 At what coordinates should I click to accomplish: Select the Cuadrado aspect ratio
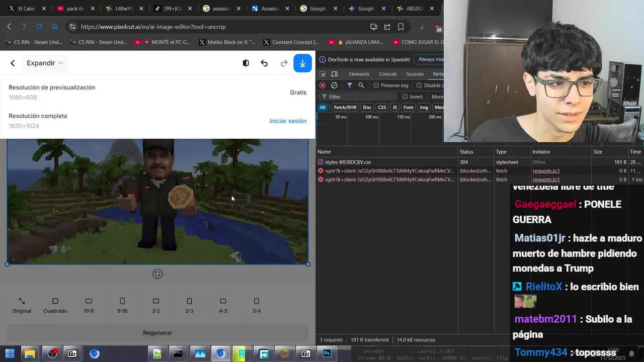pos(55,306)
